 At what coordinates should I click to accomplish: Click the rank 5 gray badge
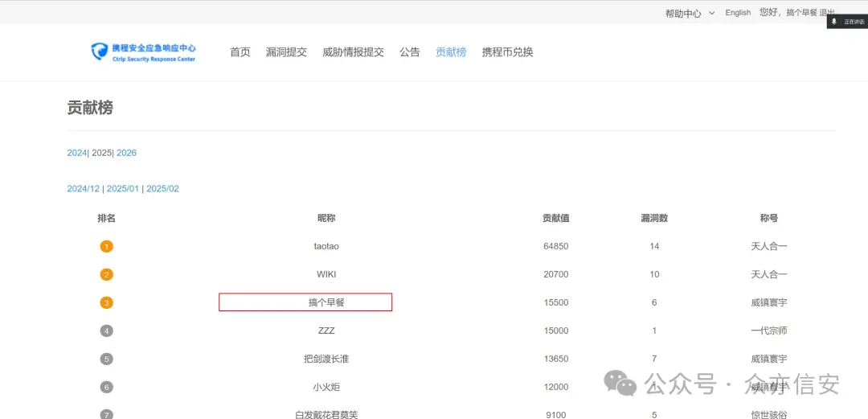106,359
